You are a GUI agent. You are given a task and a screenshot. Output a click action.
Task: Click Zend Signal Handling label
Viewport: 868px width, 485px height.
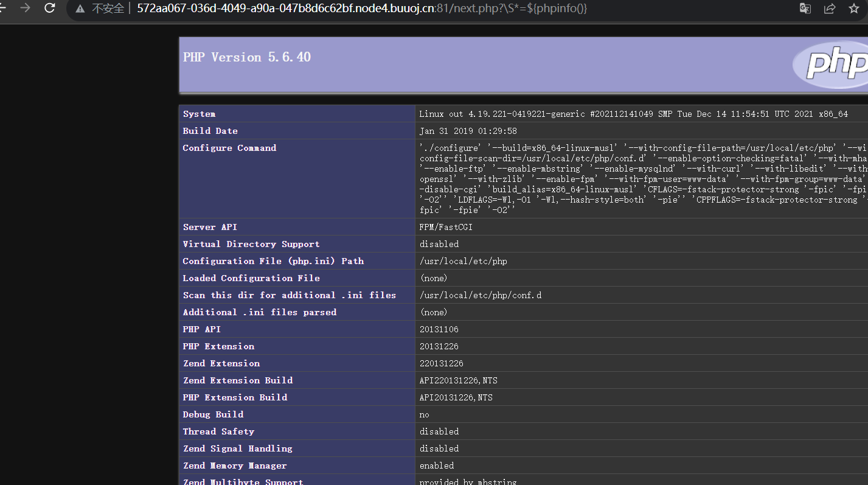tap(238, 448)
